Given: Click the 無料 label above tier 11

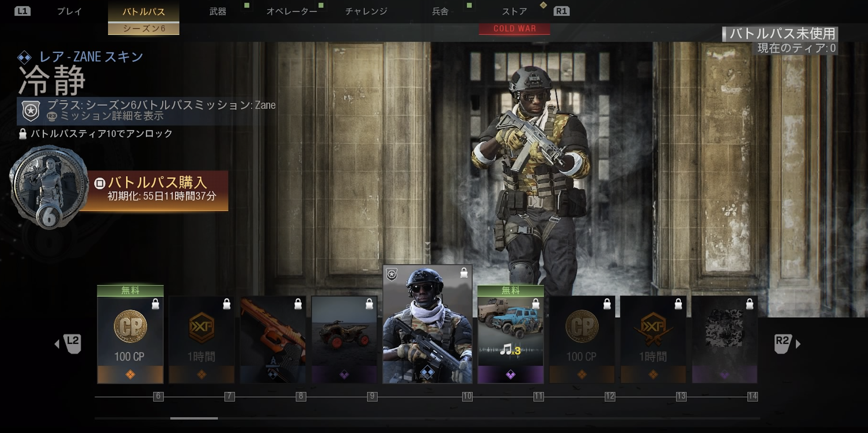Looking at the screenshot, I should (511, 290).
